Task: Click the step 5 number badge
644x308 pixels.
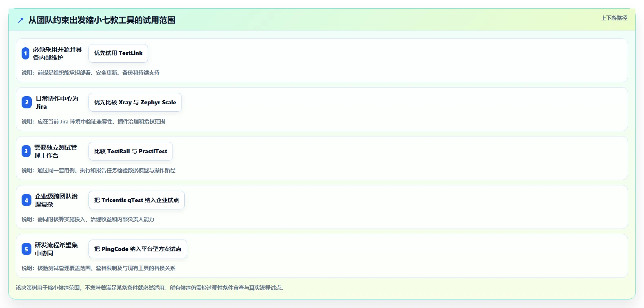Action: tap(27, 249)
